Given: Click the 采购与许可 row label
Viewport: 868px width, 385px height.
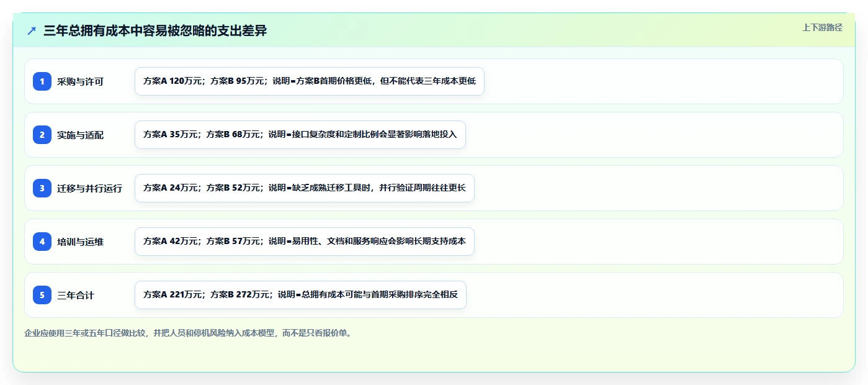Looking at the screenshot, I should [x=81, y=81].
